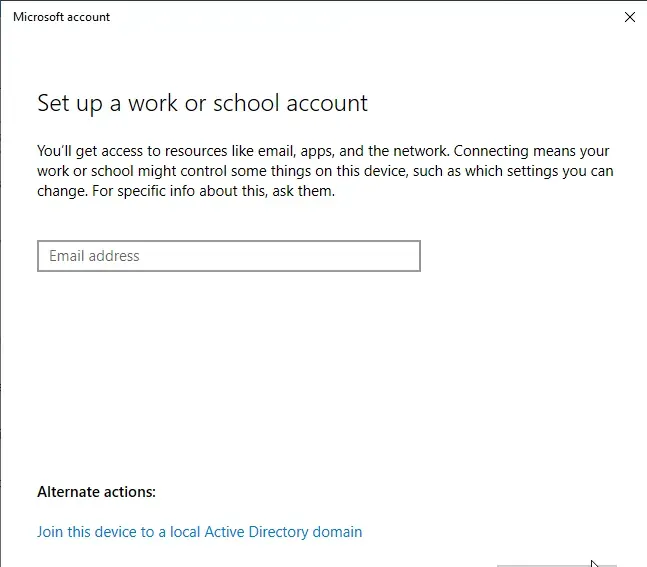This screenshot has height=567, width=647.
Task: Click the Microsoft account window title
Action: 61,17
